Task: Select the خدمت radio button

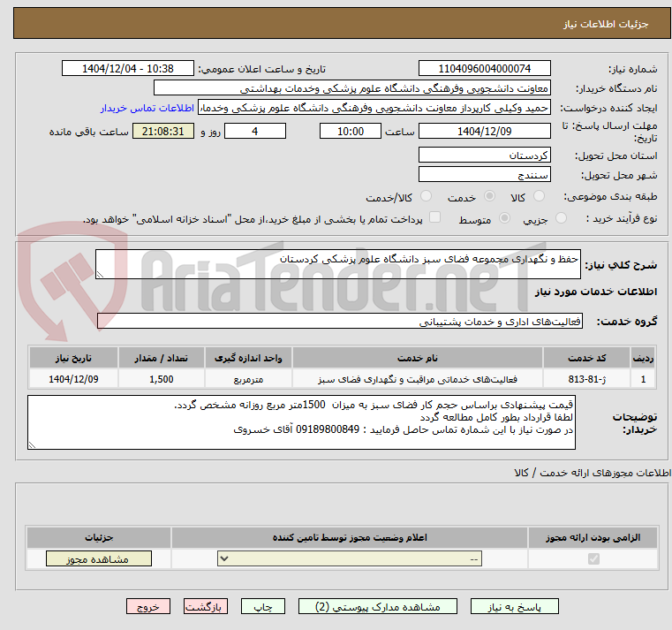Action: click(489, 196)
